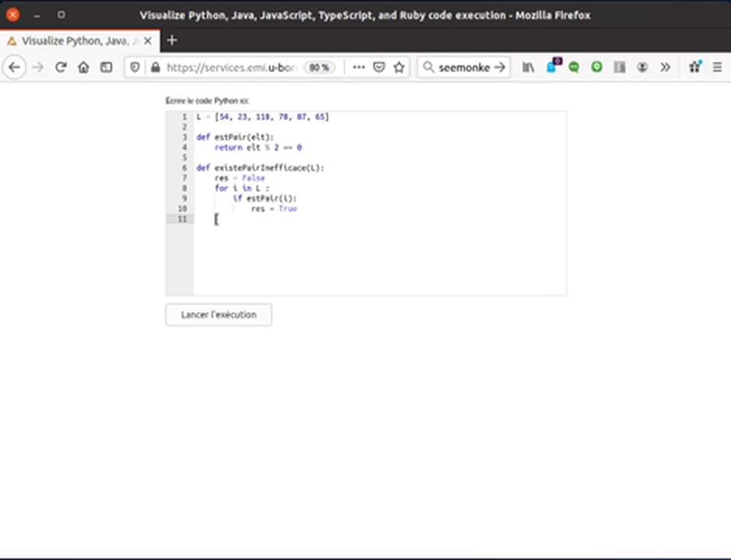This screenshot has height=560, width=731.
Task: Go to the Firefox home page
Action: [x=83, y=68]
